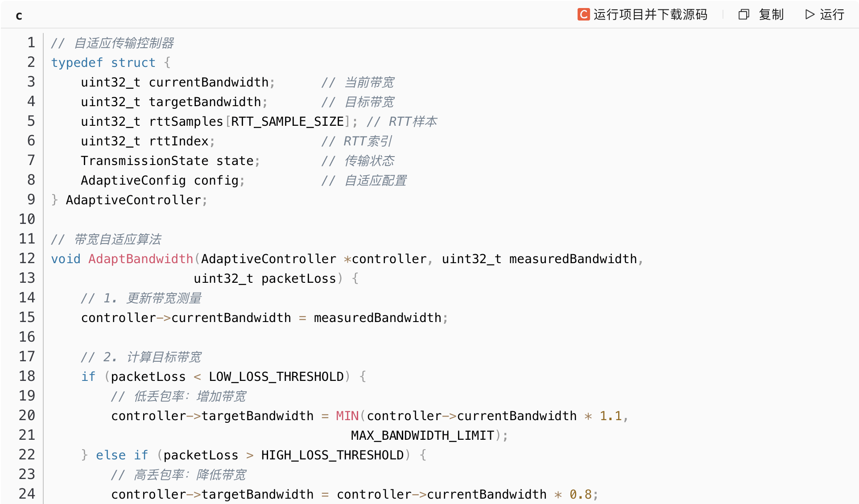The height and width of the screenshot is (504, 859).
Task: Click line number 12 in the gutter
Action: point(27,259)
